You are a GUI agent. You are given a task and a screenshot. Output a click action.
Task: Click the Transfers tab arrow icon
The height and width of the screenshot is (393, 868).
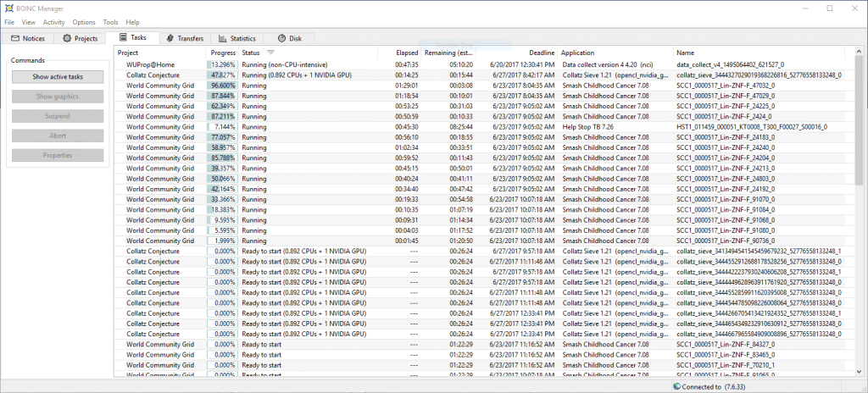pyautogui.click(x=170, y=38)
